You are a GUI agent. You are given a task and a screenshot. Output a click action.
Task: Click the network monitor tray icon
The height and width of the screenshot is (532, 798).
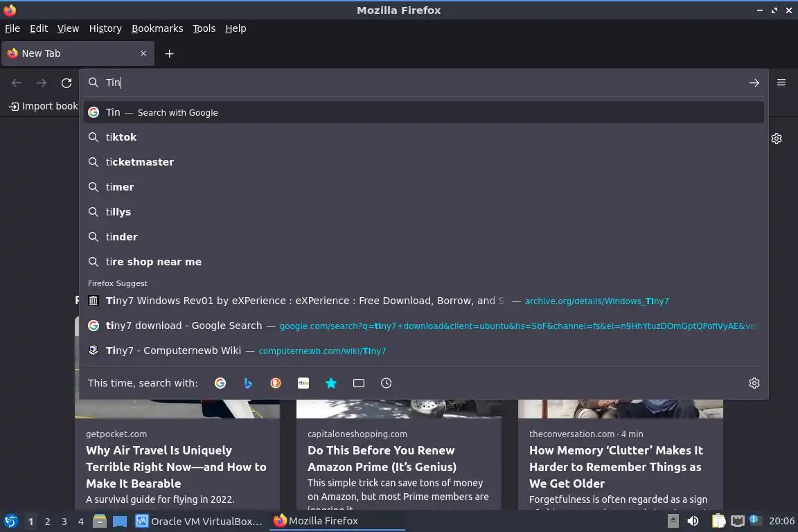(738, 521)
